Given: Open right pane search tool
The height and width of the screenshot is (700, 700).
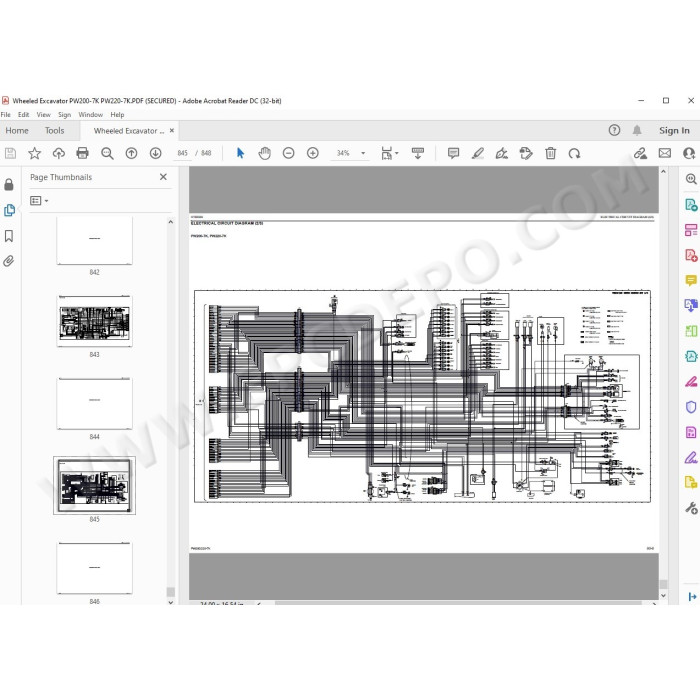Looking at the screenshot, I should (x=691, y=179).
